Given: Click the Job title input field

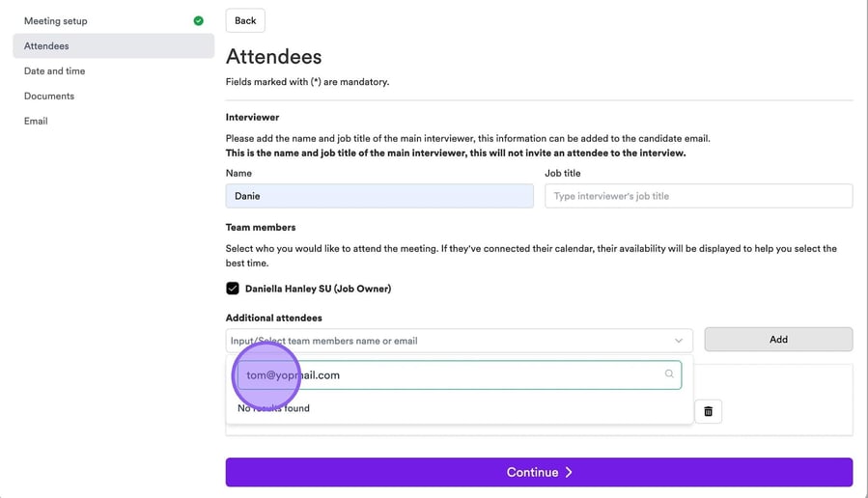Looking at the screenshot, I should 698,196.
